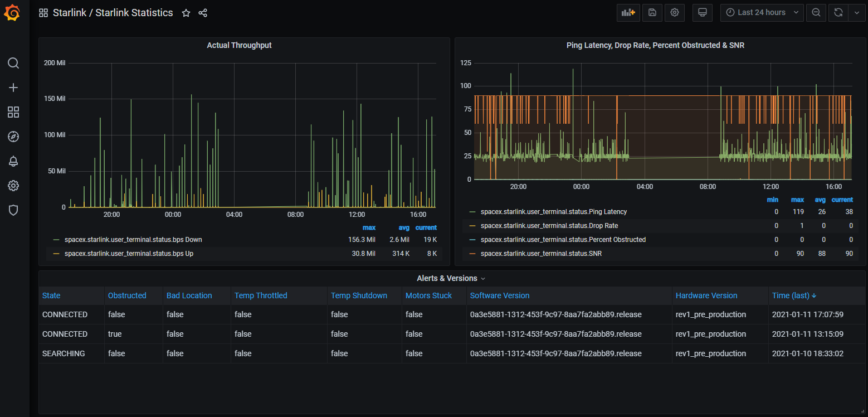
Task: Open the search icon in sidebar
Action: [13, 63]
